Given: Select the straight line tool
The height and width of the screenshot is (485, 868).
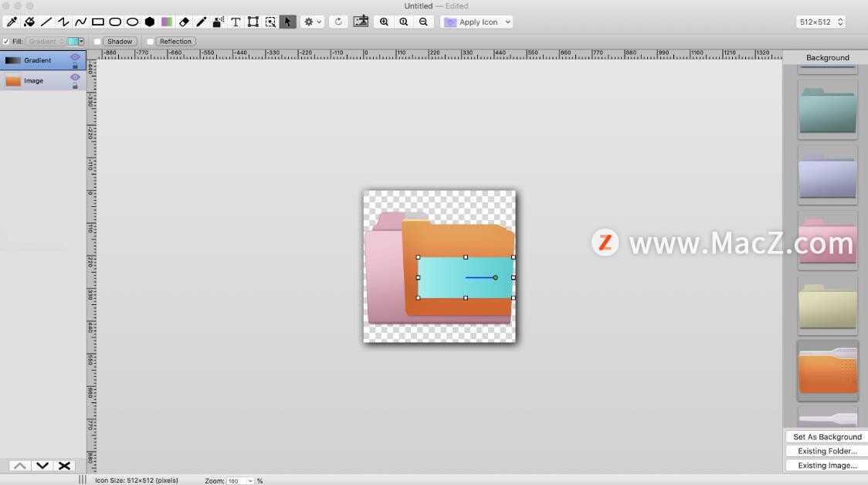Looking at the screenshot, I should (x=46, y=22).
